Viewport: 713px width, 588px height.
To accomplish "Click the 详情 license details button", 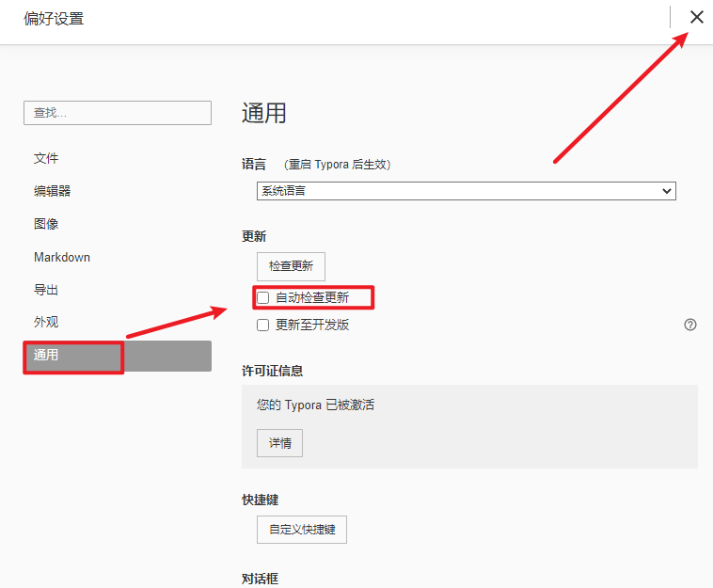I will [x=279, y=443].
